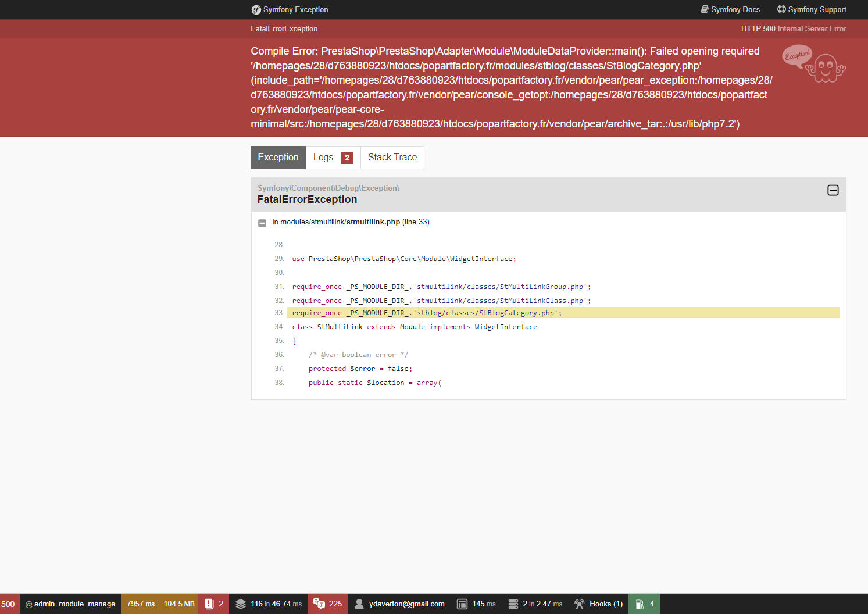Image resolution: width=868 pixels, height=614 pixels.
Task: Open the admin_module_manage route panel
Action: click(70, 604)
